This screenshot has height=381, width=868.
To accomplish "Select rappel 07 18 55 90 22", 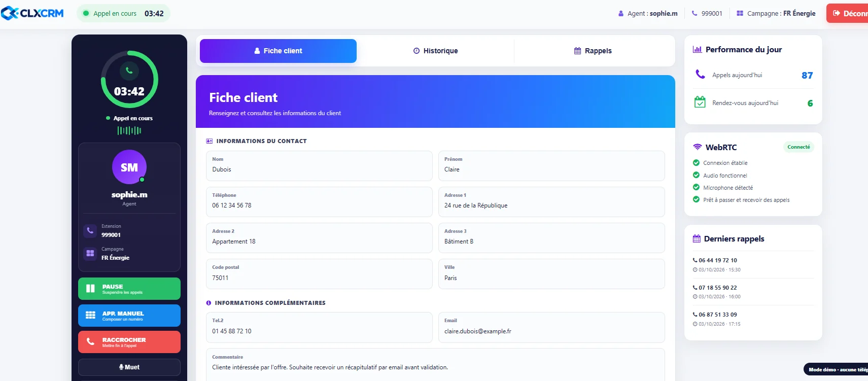I will (x=753, y=292).
